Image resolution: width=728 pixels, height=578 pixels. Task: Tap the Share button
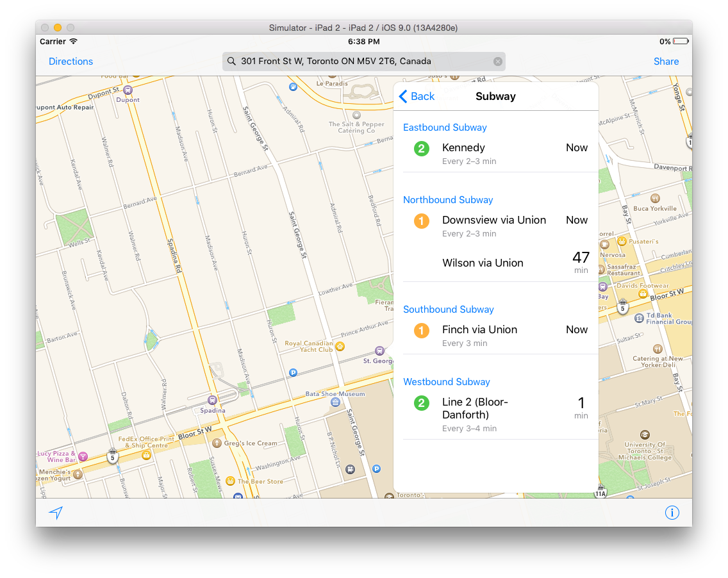[666, 62]
